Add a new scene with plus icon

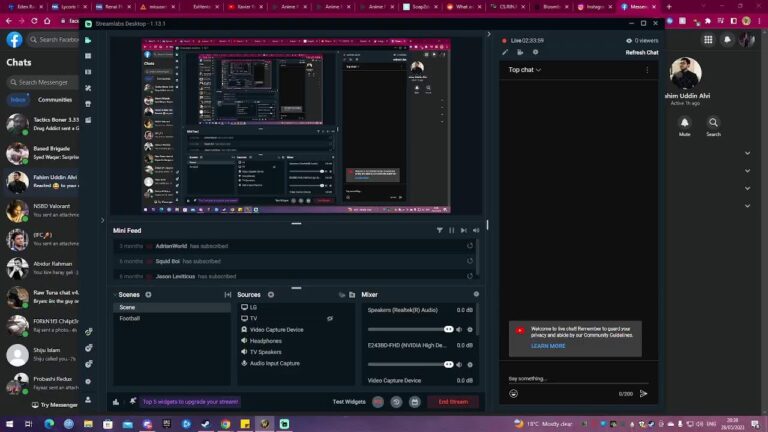pyautogui.click(x=149, y=295)
